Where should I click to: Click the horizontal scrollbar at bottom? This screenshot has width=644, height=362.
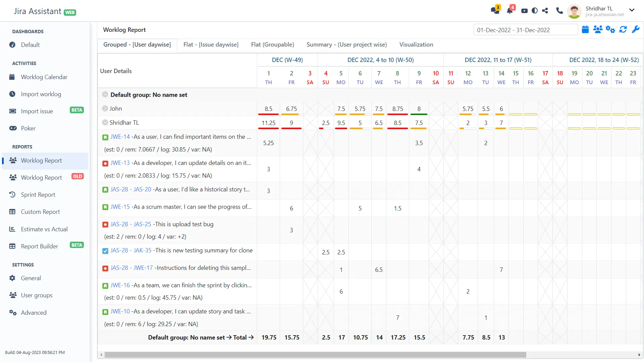coord(315,355)
